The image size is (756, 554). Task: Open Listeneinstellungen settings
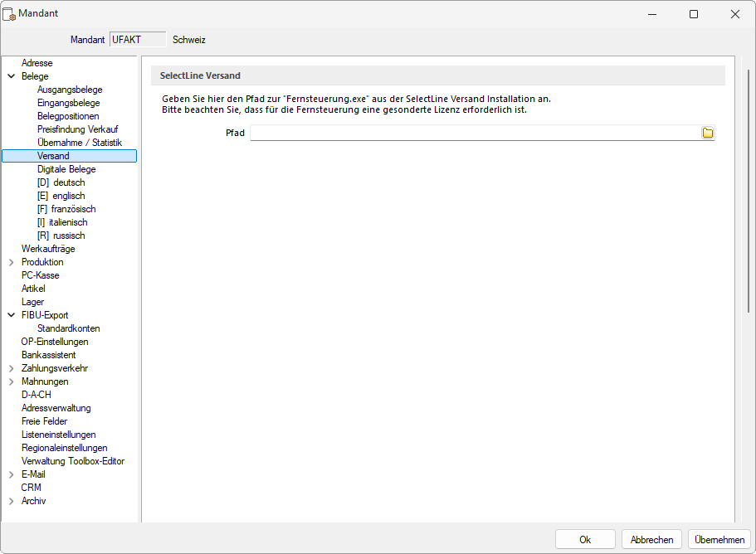click(58, 435)
